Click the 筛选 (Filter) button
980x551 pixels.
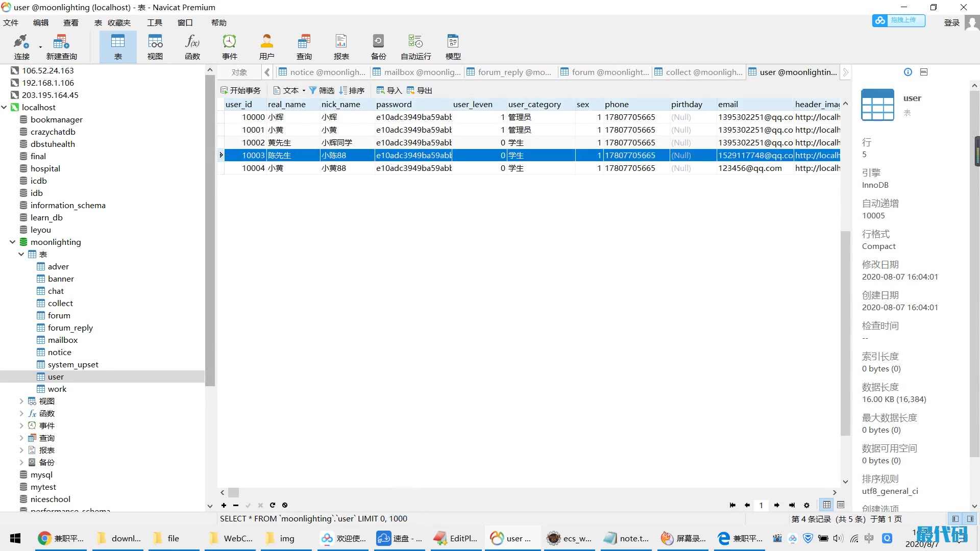tap(322, 90)
